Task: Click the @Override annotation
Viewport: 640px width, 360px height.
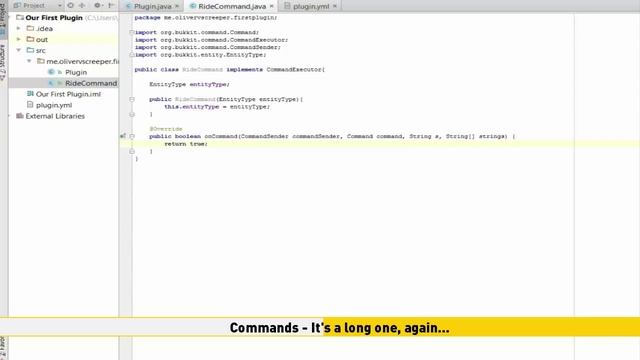Action: click(166, 129)
